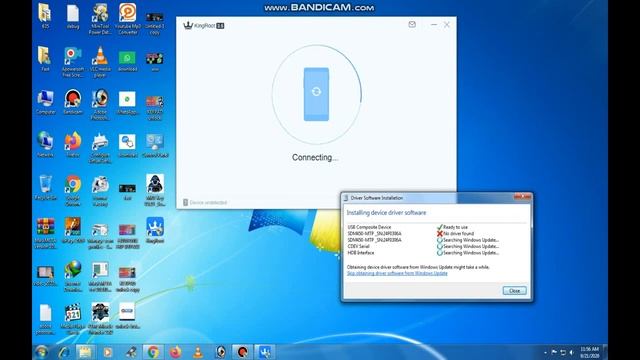The height and width of the screenshot is (360, 640).
Task: Open the Windows Start menu
Action: pyautogui.click(x=42, y=352)
